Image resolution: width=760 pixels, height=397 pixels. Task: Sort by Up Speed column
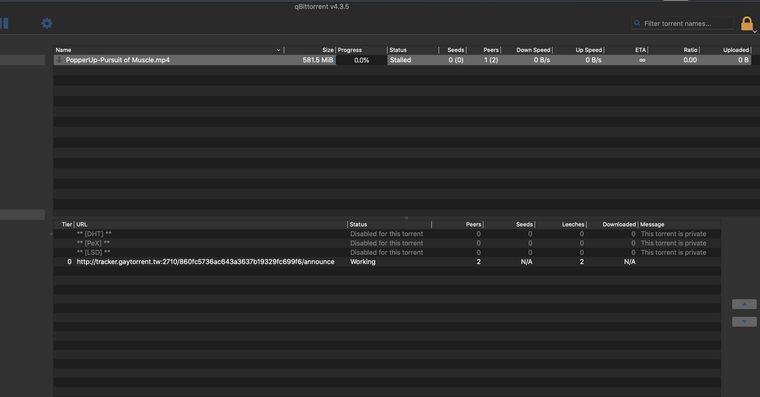click(588, 50)
